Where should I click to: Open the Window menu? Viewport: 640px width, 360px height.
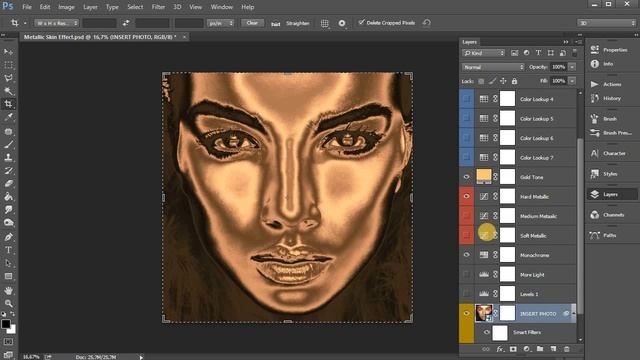pos(222,7)
